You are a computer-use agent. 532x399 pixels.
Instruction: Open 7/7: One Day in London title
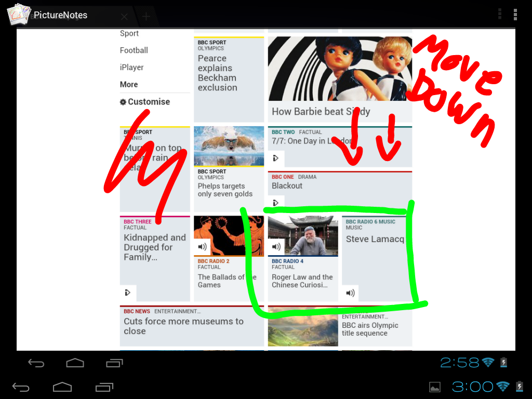(x=312, y=141)
